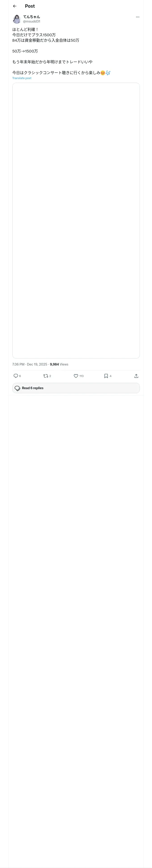Click the てんちゃん profile avatar
This screenshot has height=868, width=152.
[x=16, y=19]
